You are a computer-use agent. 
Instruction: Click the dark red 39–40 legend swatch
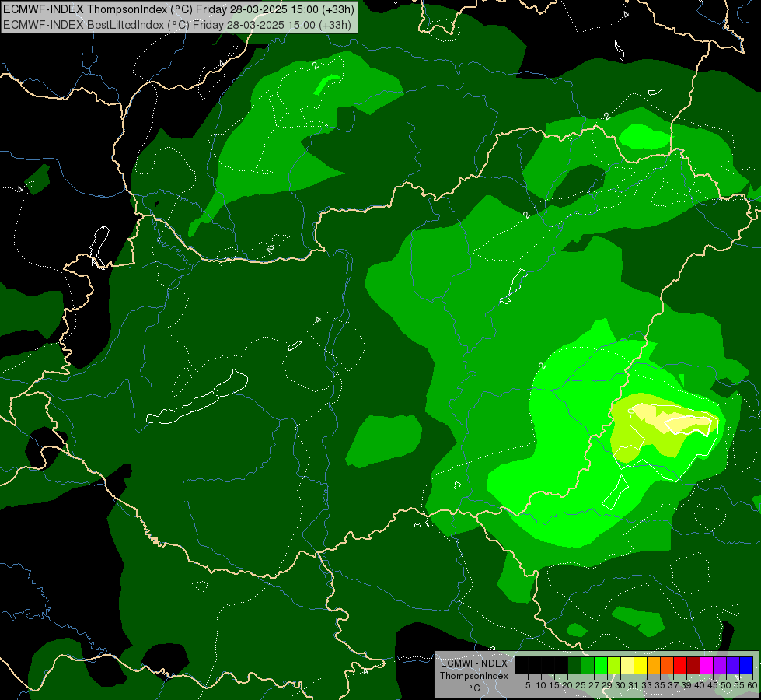(693, 665)
